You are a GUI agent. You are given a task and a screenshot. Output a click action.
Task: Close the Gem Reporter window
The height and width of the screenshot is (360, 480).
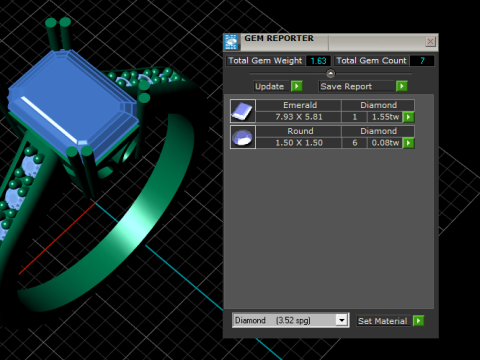[430, 42]
